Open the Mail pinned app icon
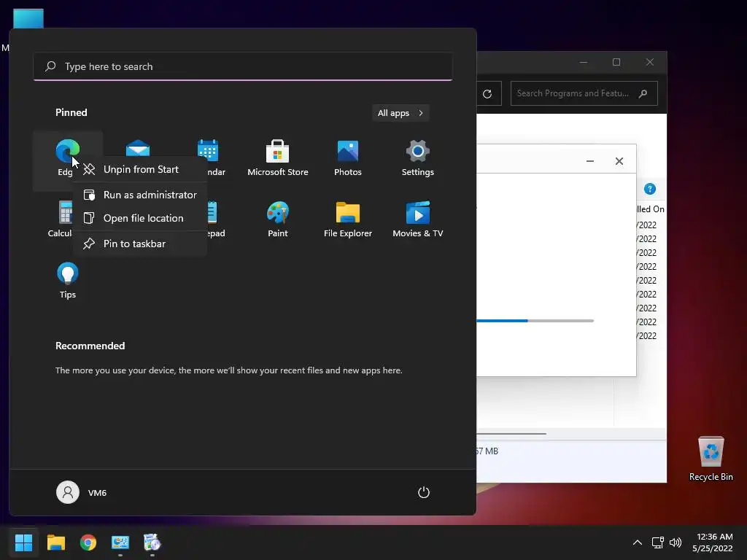The width and height of the screenshot is (747, 560). pos(138,149)
